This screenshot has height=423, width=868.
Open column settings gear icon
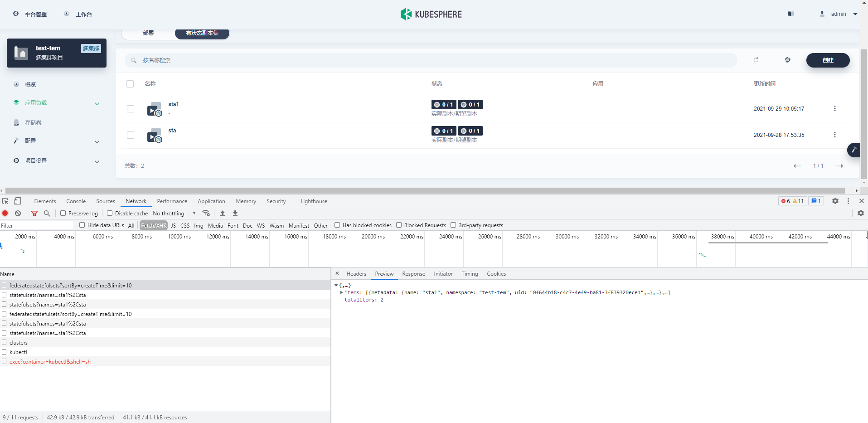[788, 60]
